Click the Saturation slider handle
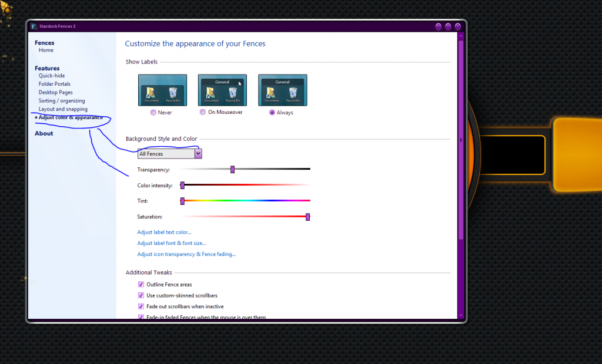The height and width of the screenshot is (364, 602). pyautogui.click(x=307, y=217)
